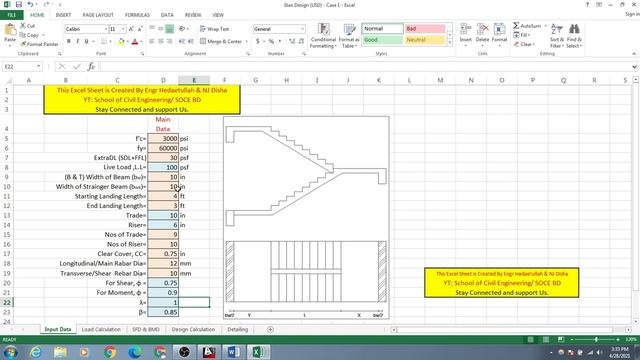Open Google Chrome from the taskbar

pos(110,352)
